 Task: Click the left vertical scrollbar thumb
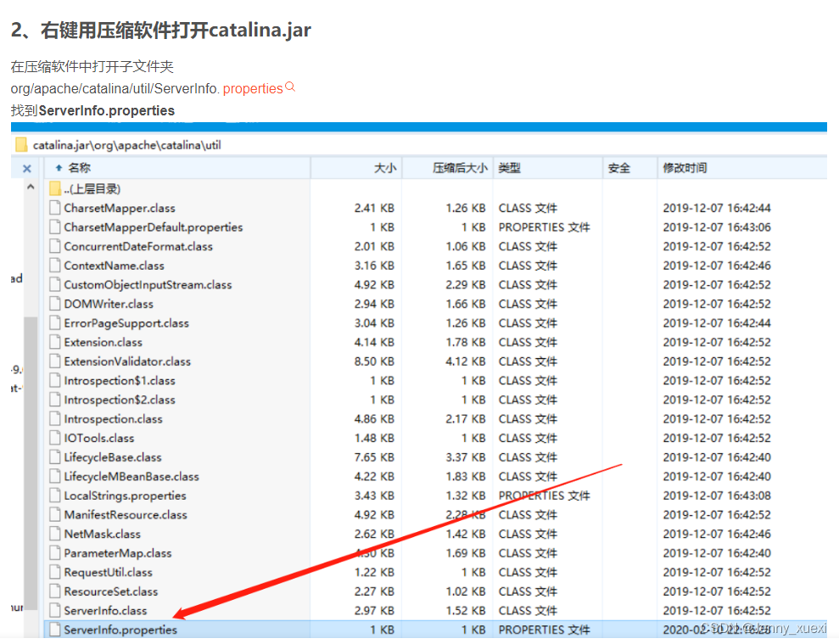click(x=31, y=463)
